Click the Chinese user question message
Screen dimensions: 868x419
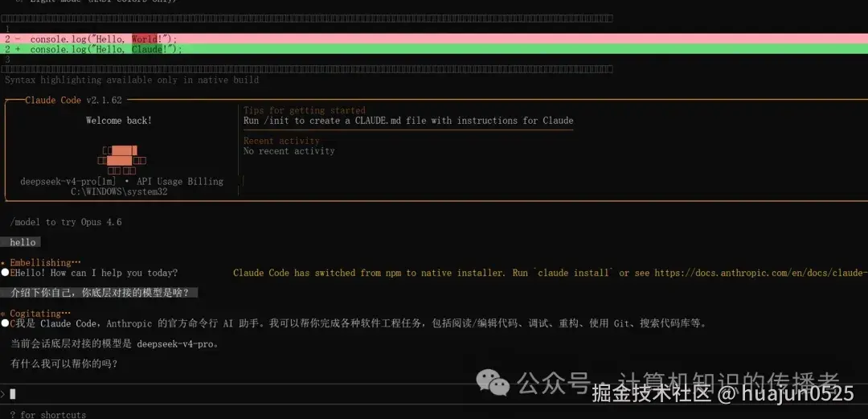100,293
